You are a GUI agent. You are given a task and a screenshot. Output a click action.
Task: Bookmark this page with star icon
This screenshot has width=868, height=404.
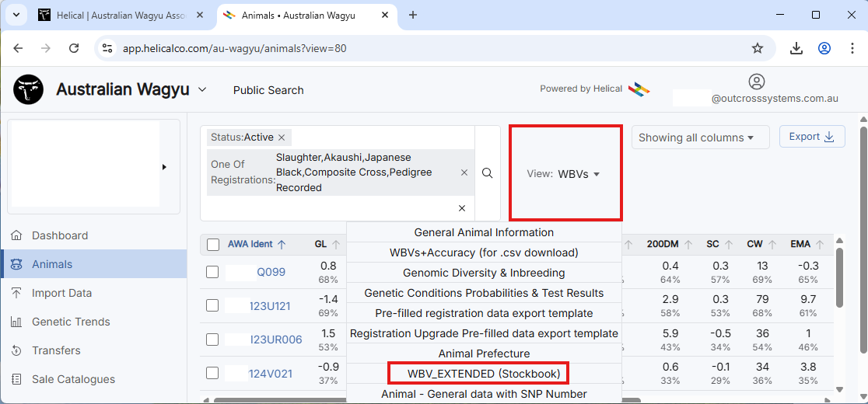pos(757,48)
